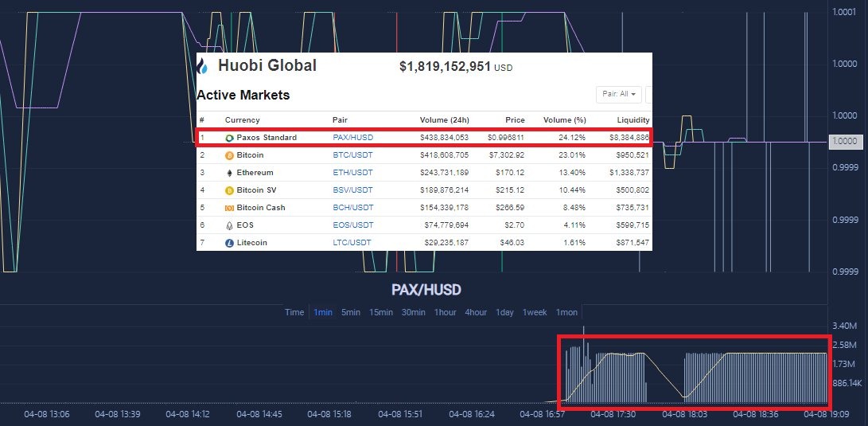Click the Litecoin coin icon
868x426 pixels.
pos(230,243)
